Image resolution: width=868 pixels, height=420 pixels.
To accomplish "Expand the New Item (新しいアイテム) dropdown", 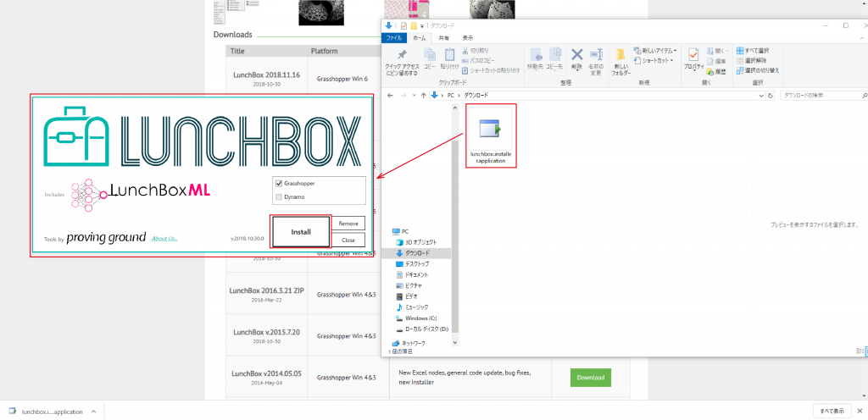I will coord(654,50).
